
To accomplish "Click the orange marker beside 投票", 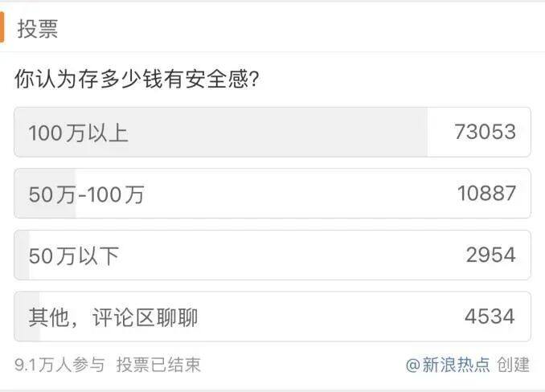I will [x=2, y=28].
